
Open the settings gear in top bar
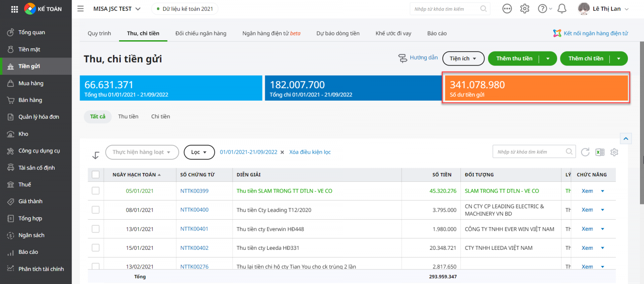pyautogui.click(x=524, y=9)
